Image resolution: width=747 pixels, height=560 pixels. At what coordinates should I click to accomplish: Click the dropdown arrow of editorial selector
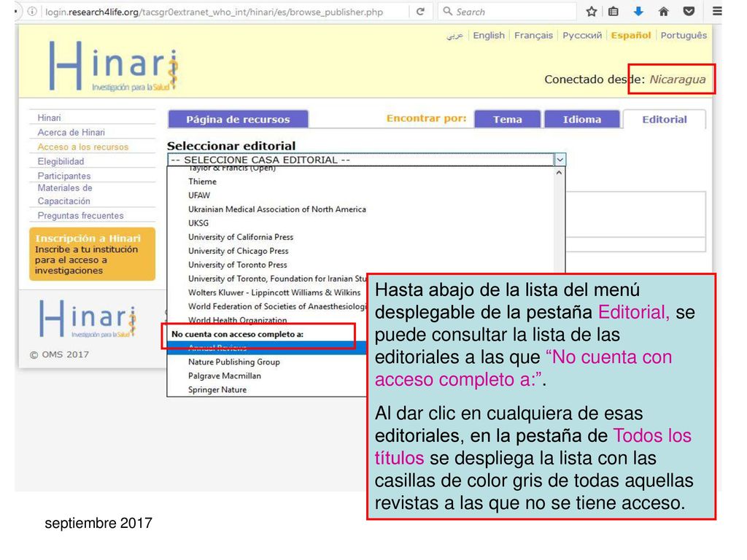tap(560, 160)
